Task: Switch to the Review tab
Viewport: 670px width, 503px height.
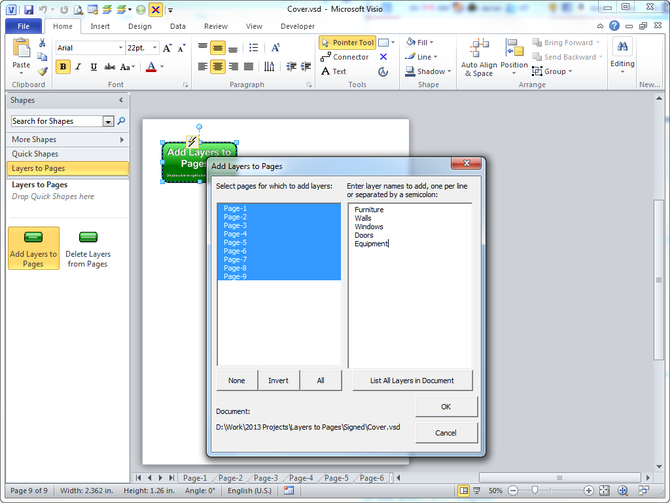Action: coord(216,26)
